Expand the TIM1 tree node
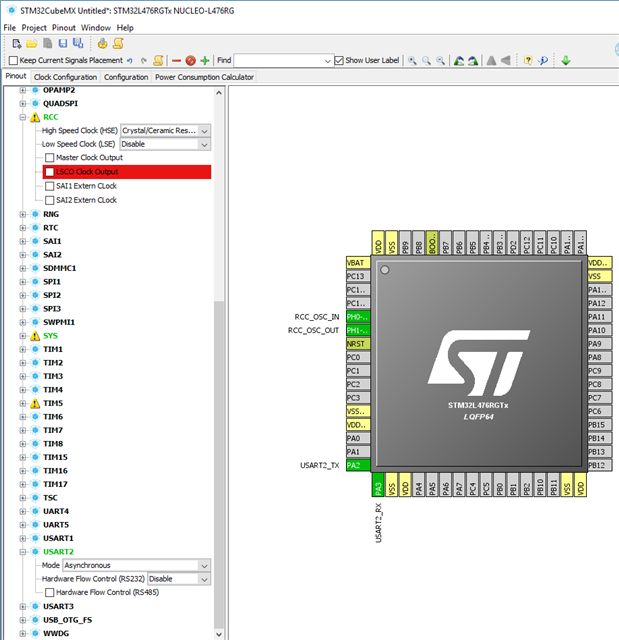 point(23,349)
